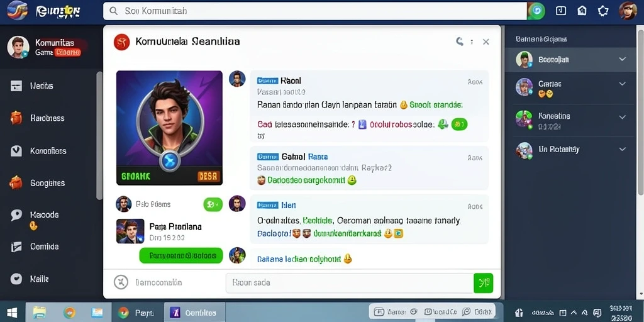Viewport: 644px width, 322px height.
Task: Select the Boorotjian avatar in right panel
Action: click(x=524, y=60)
